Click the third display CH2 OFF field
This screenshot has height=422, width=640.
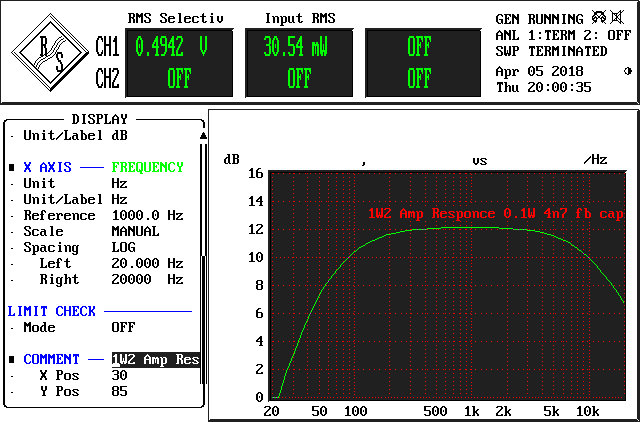click(x=419, y=78)
